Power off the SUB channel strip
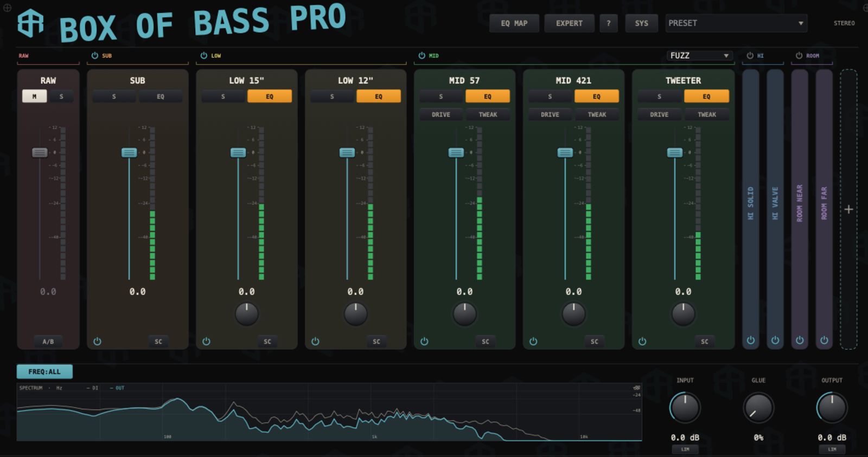This screenshot has width=868, height=457. (97, 342)
